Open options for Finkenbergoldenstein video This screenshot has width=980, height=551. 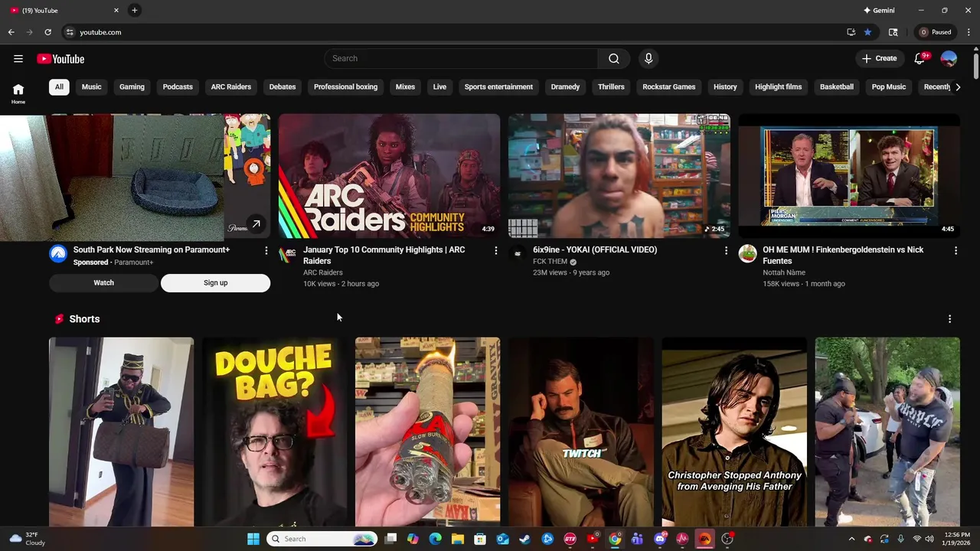point(955,250)
